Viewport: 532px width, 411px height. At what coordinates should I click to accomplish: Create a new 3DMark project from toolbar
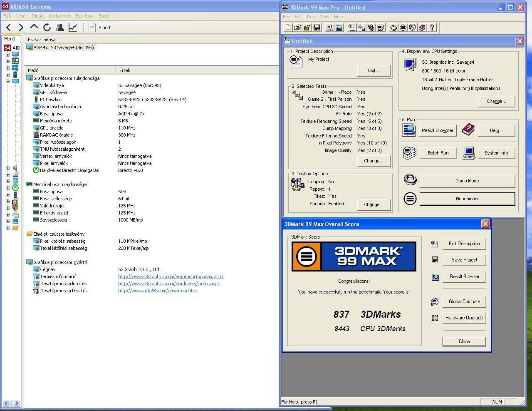288,28
